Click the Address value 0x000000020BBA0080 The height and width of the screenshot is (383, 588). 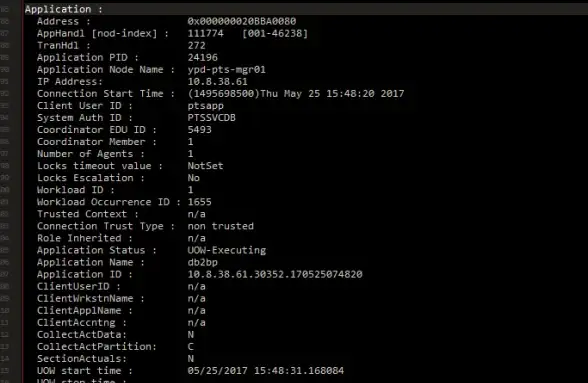tap(242, 21)
